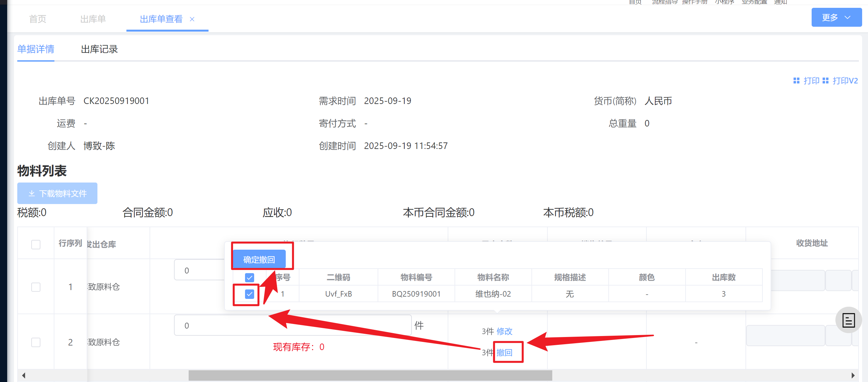Open the 首页 tab
Screen dimensions: 868x382
(x=37, y=19)
